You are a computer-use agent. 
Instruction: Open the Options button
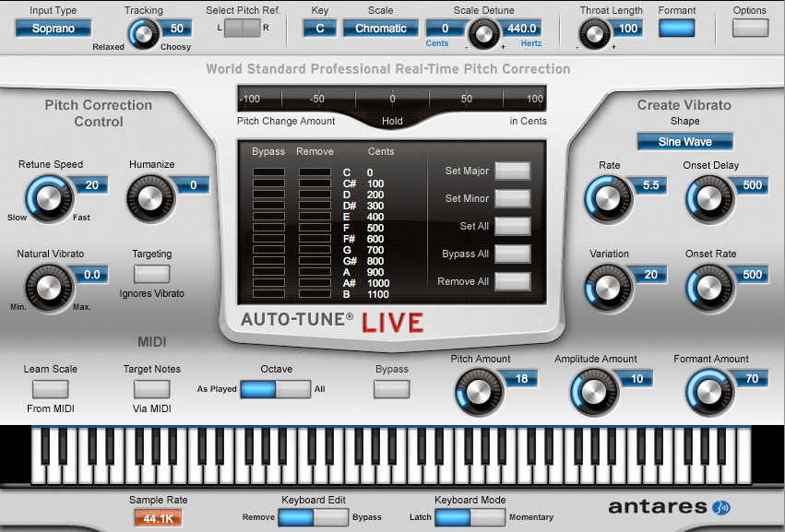750,29
